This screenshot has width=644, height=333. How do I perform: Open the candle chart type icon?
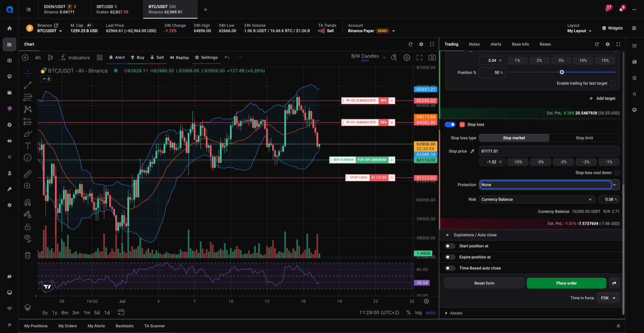point(51,57)
